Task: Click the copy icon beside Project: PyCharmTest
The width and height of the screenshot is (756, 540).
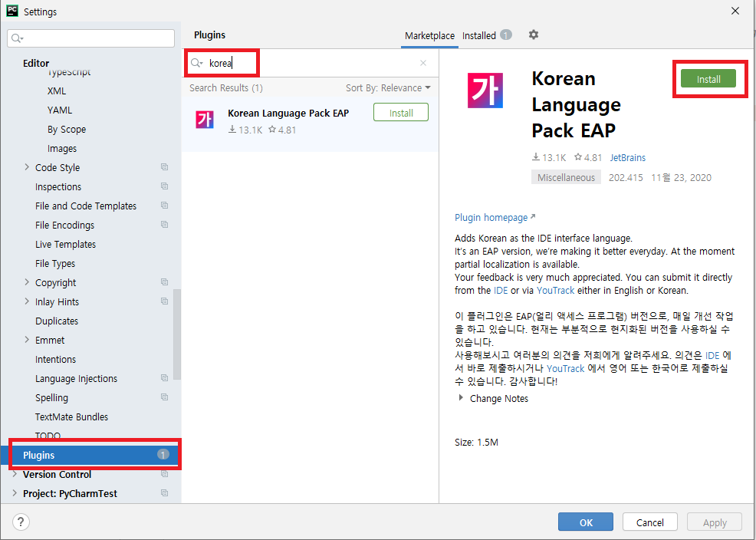Action: tap(164, 493)
